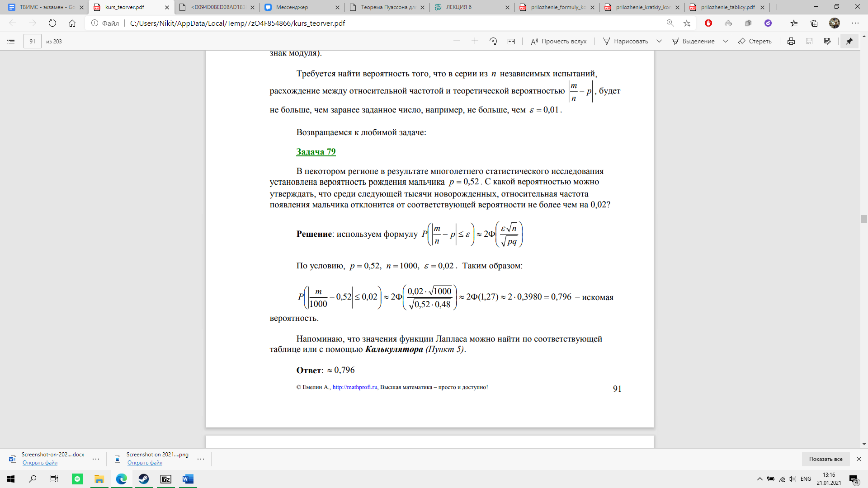Click Открыть файл for the docx download
The image size is (868, 488).
[40, 463]
